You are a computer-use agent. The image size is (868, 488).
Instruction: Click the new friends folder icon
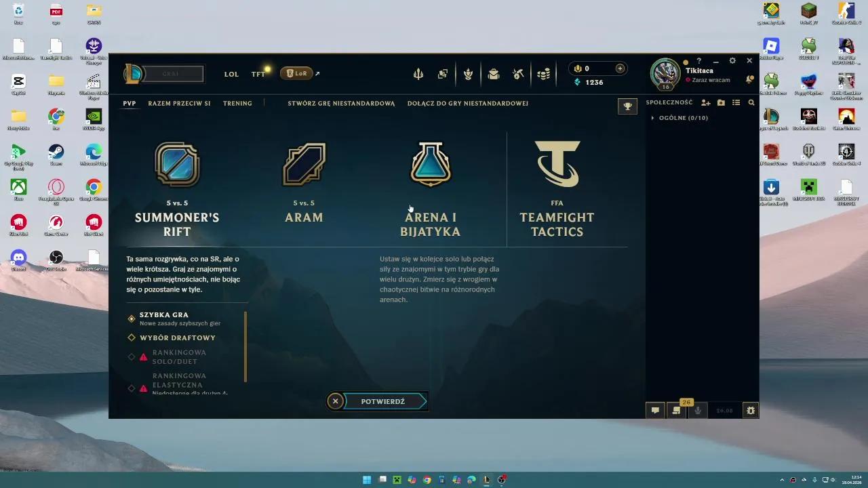coord(721,103)
